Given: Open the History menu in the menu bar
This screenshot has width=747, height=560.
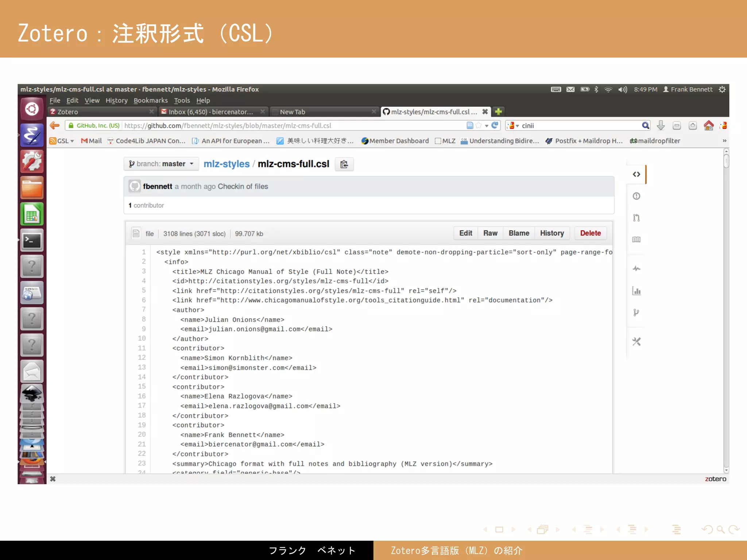Looking at the screenshot, I should point(116,100).
